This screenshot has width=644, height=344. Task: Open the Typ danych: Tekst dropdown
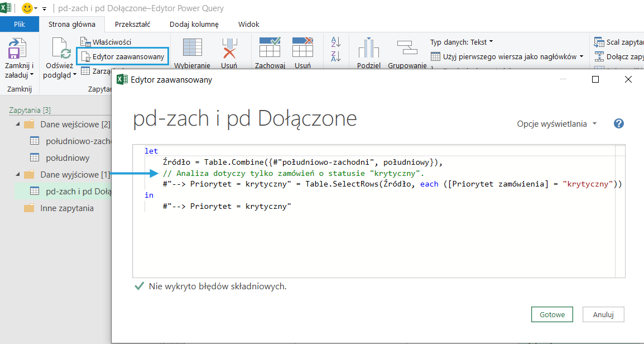coord(461,42)
